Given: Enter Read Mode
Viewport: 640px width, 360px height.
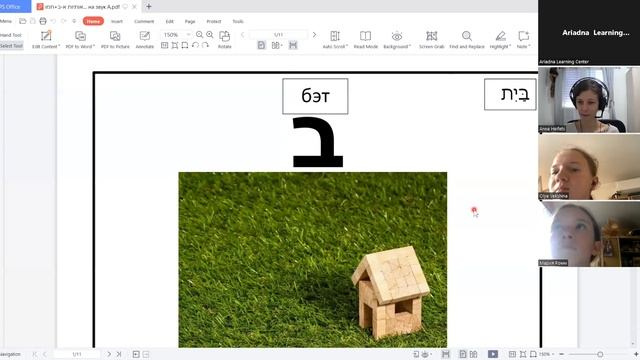Looking at the screenshot, I should coord(365,39).
